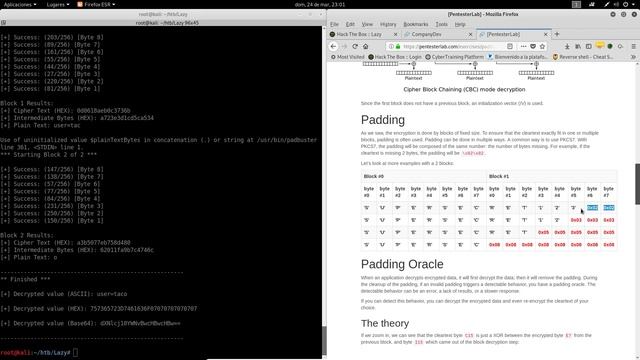This screenshot has width=640, height=360.
Task: Click the Padding Oracle heading
Action: point(402,264)
